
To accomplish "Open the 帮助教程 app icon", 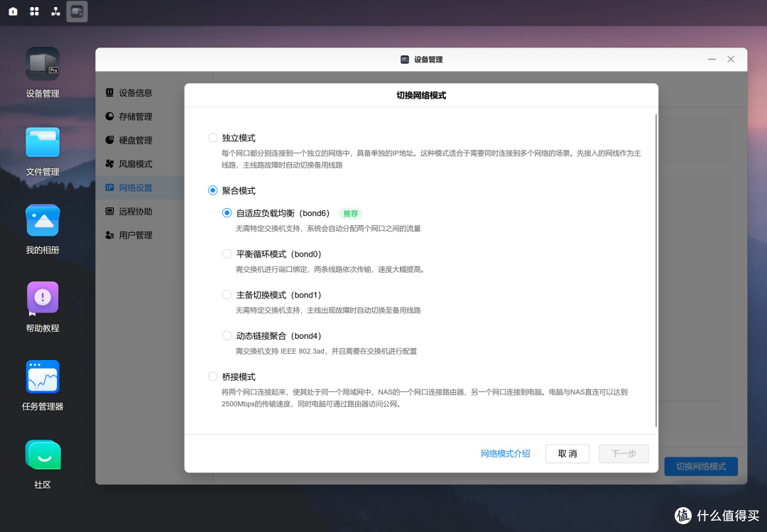I will [x=43, y=298].
